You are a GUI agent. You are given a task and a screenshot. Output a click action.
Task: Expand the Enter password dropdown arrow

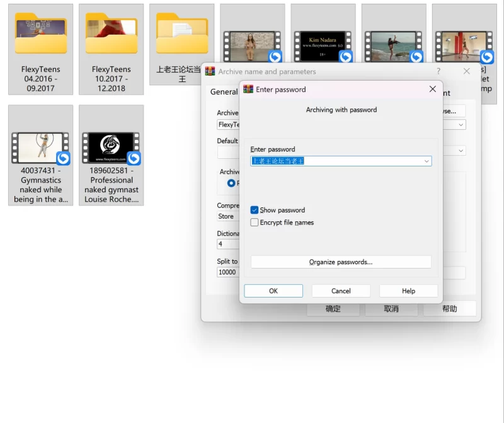[427, 161]
